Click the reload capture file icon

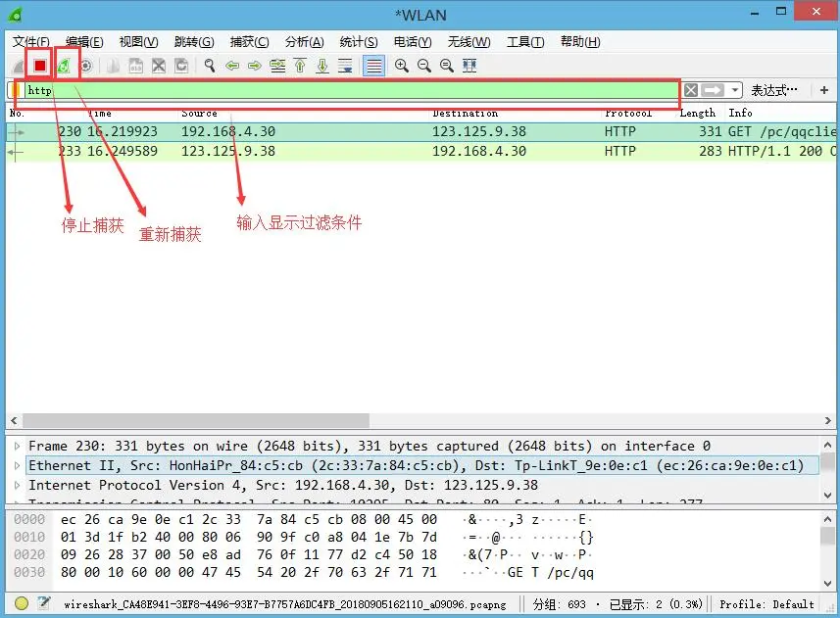181,66
